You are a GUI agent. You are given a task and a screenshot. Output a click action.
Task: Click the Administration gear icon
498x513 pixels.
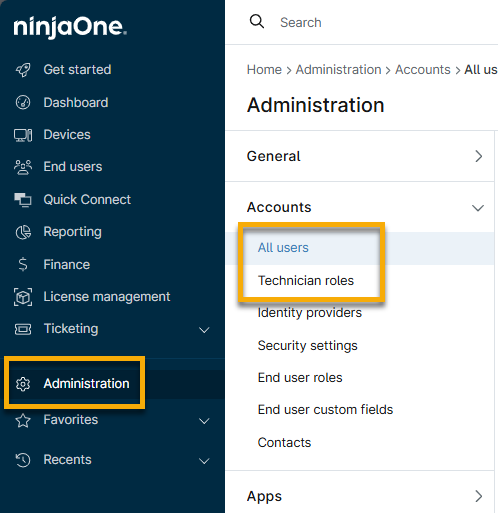click(23, 384)
